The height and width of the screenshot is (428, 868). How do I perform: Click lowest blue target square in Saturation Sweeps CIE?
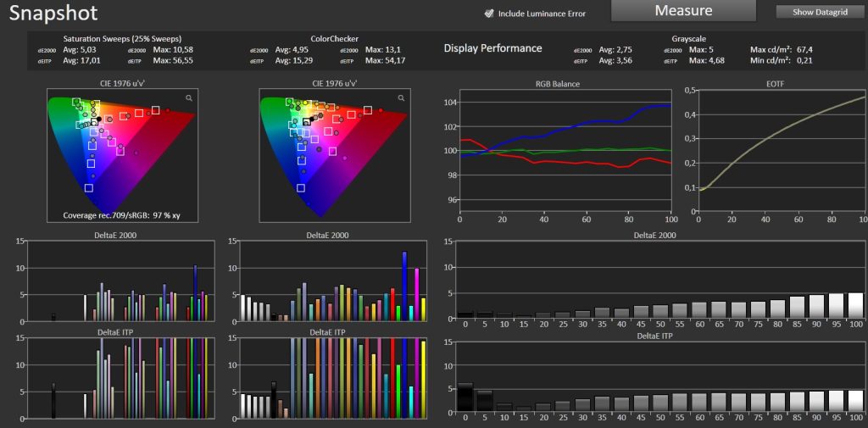(x=89, y=187)
